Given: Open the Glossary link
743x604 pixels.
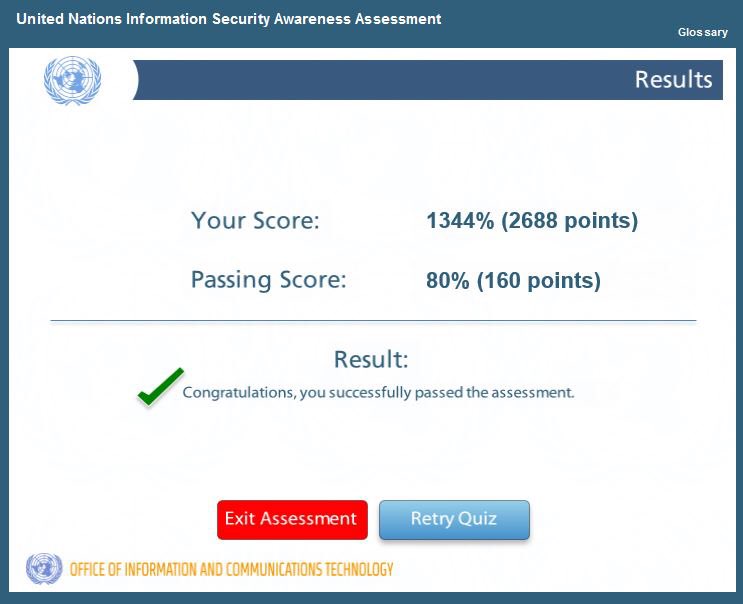Looking at the screenshot, I should [x=702, y=32].
